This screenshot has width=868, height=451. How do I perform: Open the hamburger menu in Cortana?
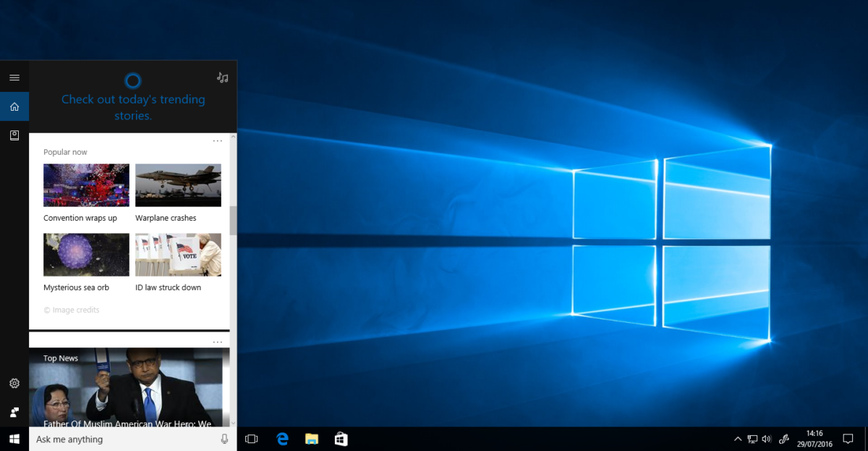click(14, 77)
